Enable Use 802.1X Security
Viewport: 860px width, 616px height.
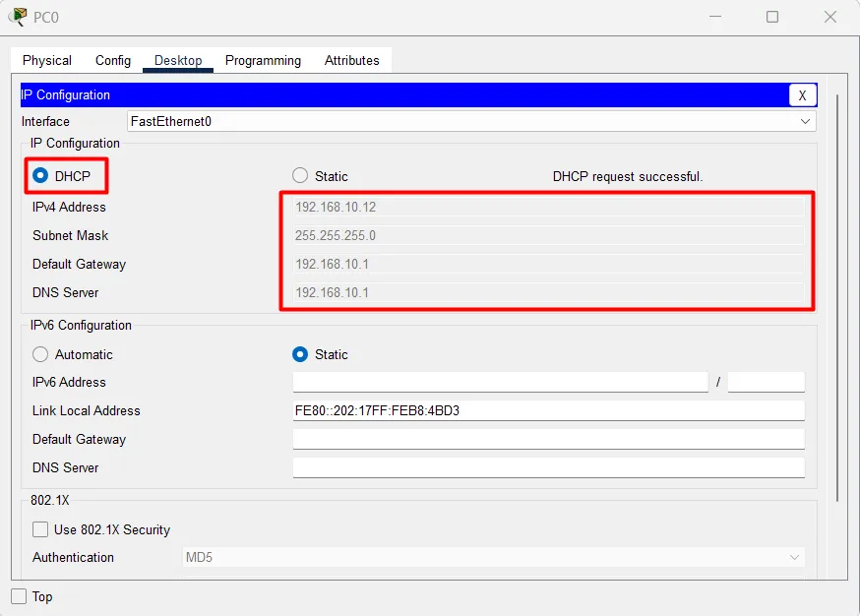(40, 529)
